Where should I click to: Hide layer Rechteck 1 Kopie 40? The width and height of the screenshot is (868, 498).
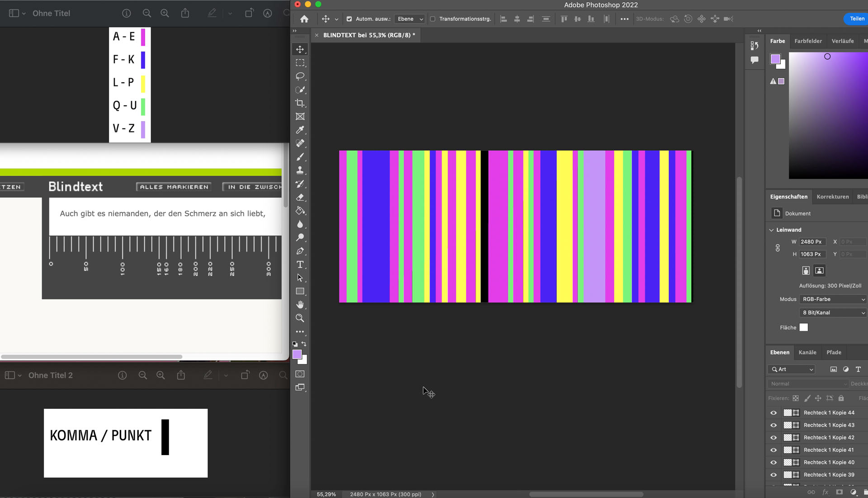[x=774, y=463]
